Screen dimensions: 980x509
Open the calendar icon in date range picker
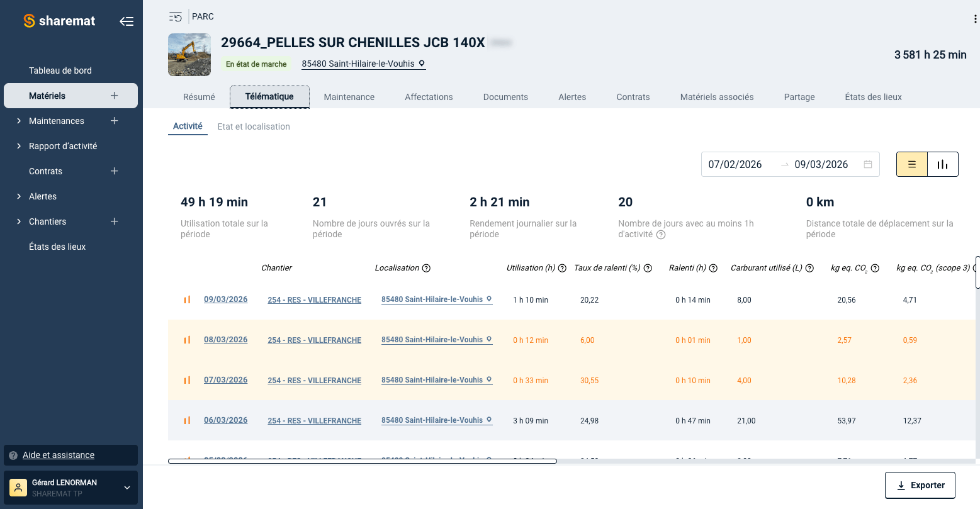869,164
